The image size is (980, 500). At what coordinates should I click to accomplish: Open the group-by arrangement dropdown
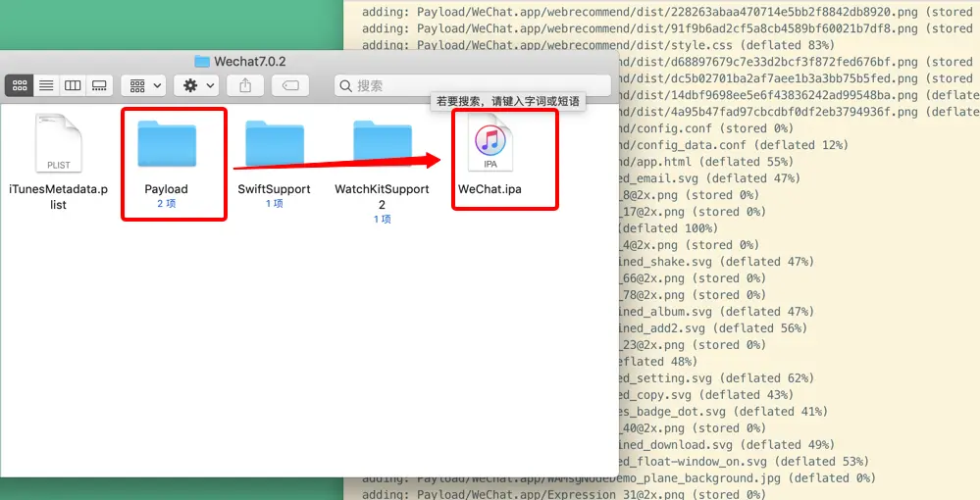click(x=144, y=85)
